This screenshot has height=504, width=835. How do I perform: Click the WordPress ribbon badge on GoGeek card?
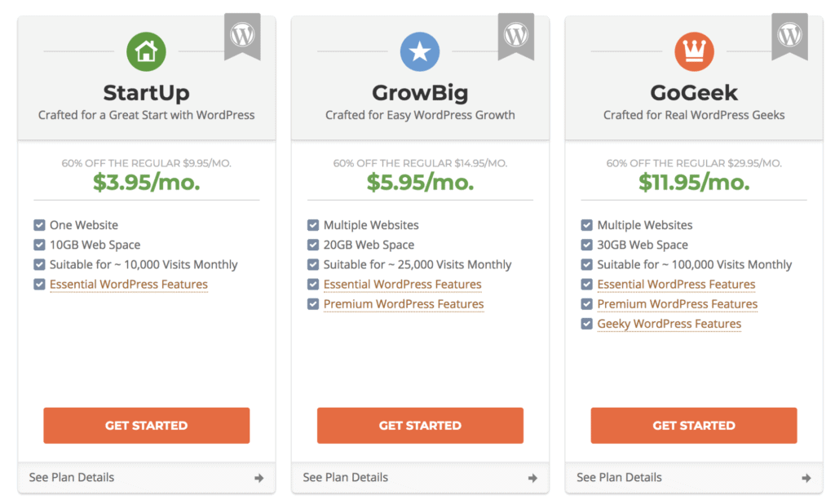(789, 36)
